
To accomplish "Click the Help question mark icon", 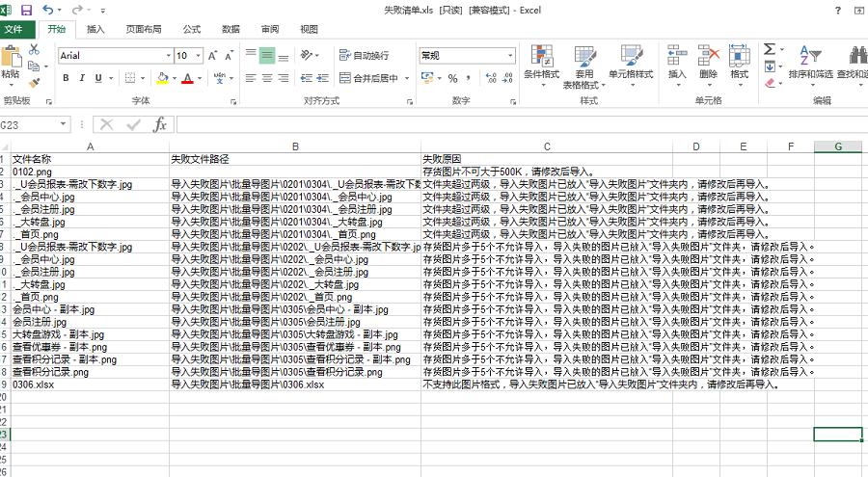I will [838, 10].
